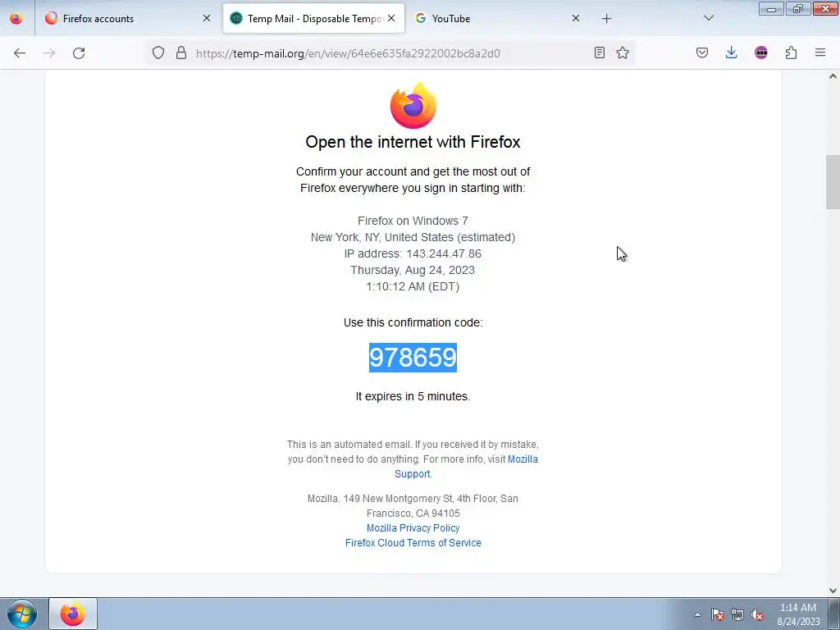Open the tracking protection shield icon
Image resolution: width=840 pixels, height=630 pixels.
(158, 52)
